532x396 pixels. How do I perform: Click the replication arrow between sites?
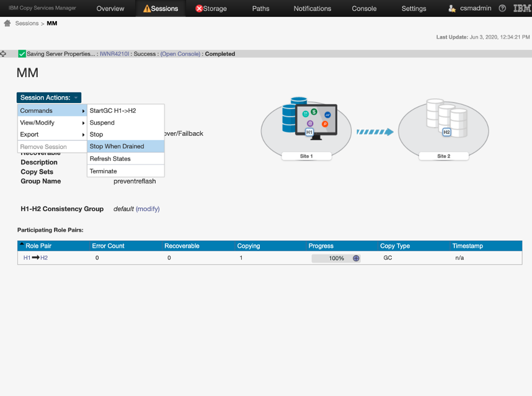[x=375, y=132]
